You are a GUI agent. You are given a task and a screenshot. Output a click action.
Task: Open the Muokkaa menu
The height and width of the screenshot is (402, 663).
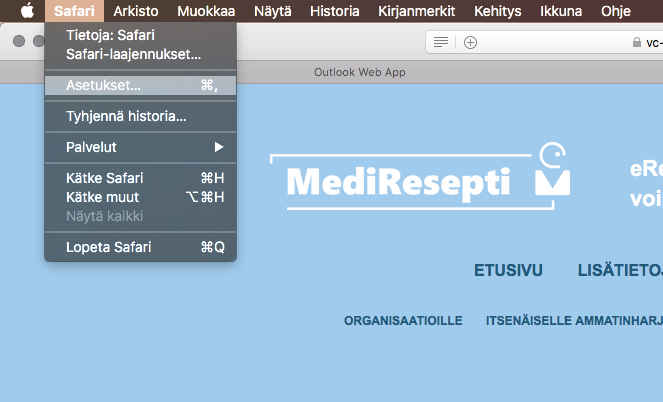206,11
